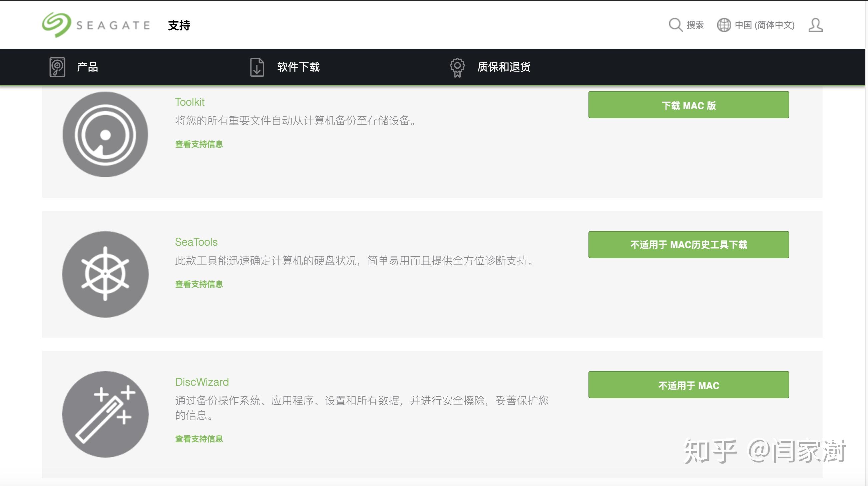Open the user account icon
The height and width of the screenshot is (486, 868).
pyautogui.click(x=815, y=25)
